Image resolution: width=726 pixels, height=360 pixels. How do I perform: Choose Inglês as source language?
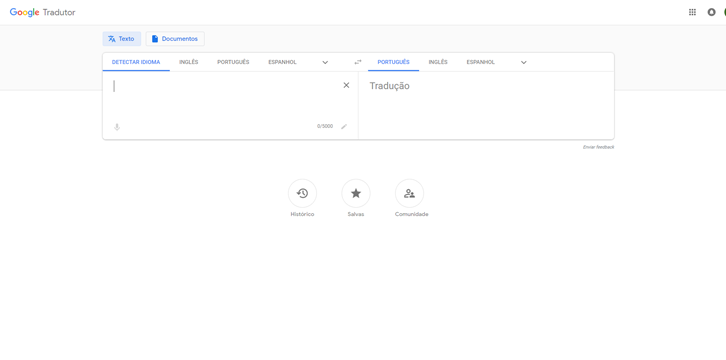pyautogui.click(x=189, y=62)
